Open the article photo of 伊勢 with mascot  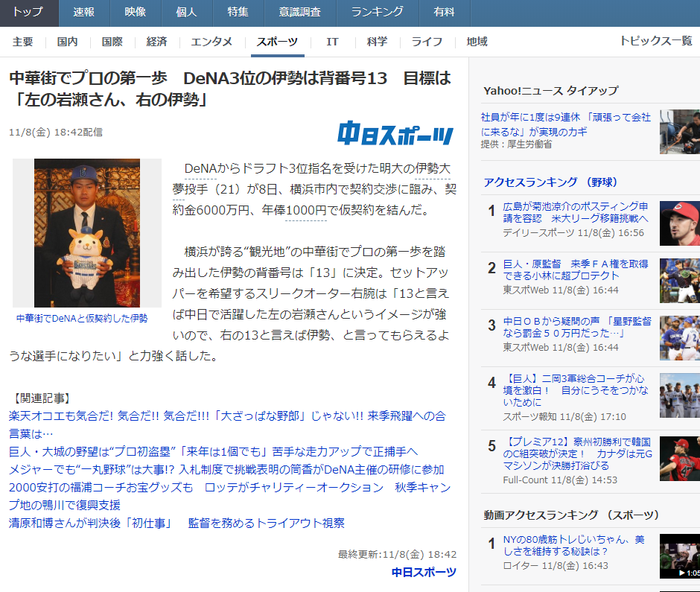[x=87, y=233]
